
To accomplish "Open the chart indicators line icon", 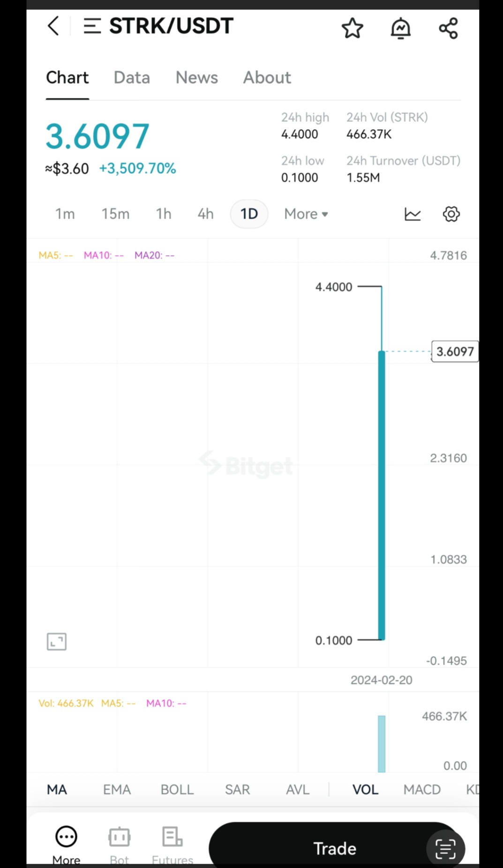I will pos(413,214).
